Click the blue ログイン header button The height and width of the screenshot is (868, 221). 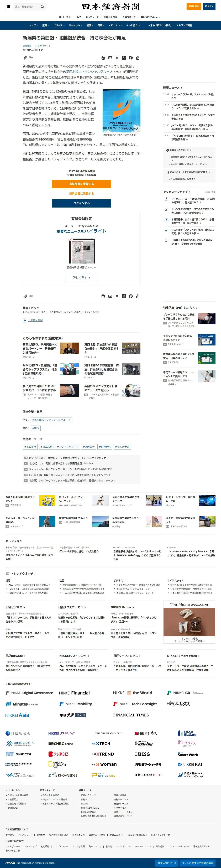click(209, 6)
